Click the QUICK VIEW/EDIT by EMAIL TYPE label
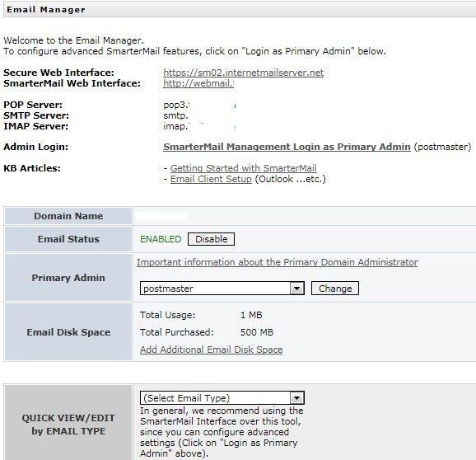The width and height of the screenshot is (476, 460). click(68, 425)
